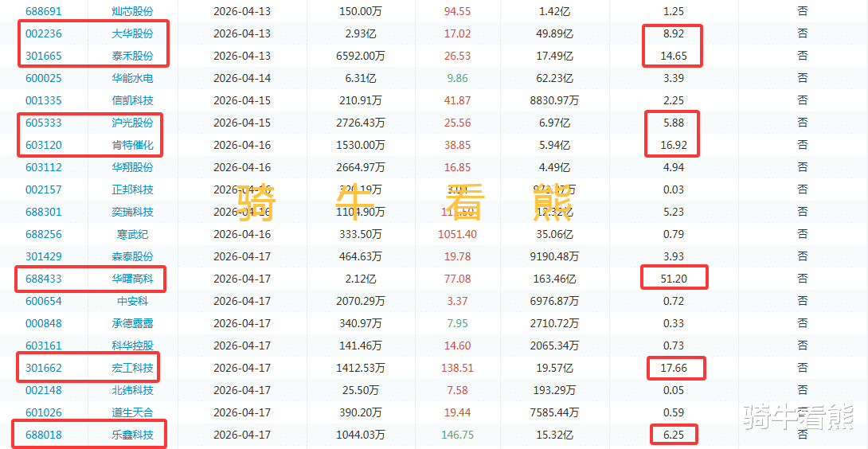The width and height of the screenshot is (868, 449).
Task: Click the stock name 森泰股份
Action: point(132,256)
